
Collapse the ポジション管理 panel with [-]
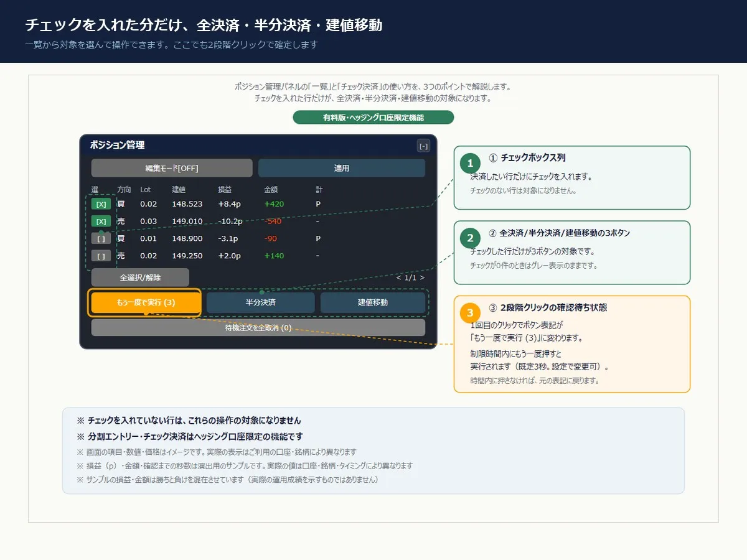point(423,146)
